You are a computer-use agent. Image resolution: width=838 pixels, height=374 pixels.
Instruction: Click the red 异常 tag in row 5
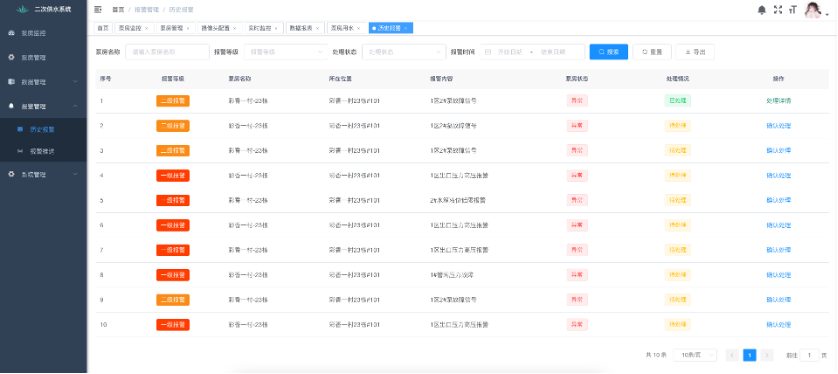[577, 200]
